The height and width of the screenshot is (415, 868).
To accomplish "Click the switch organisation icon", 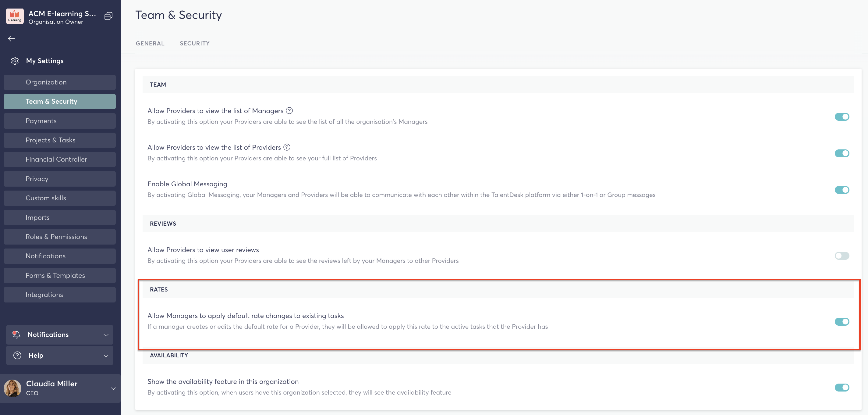I will click(x=108, y=16).
